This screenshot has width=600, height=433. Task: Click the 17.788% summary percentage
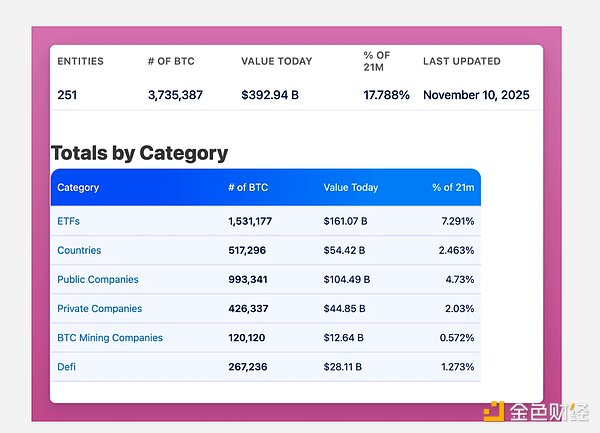pos(386,95)
